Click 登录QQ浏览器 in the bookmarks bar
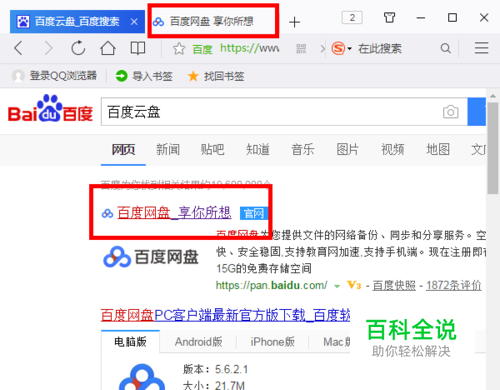The width and height of the screenshot is (500, 390). (55, 76)
